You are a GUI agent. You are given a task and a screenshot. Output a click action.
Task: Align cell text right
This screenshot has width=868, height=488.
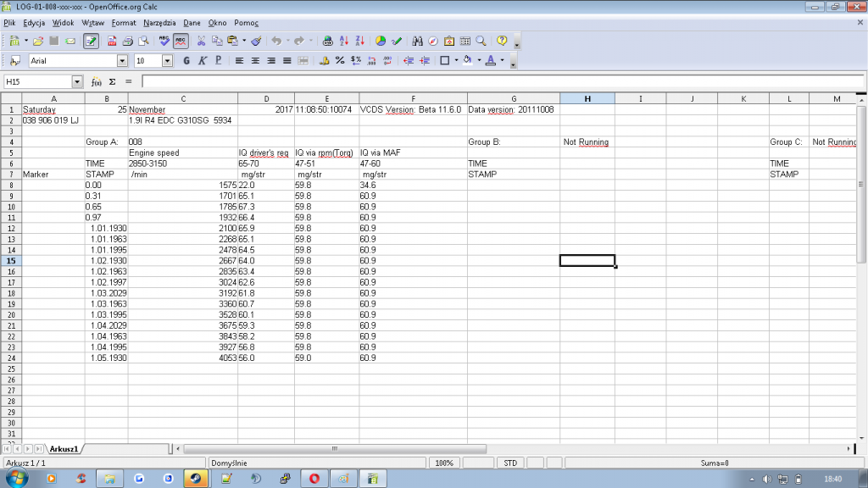coord(271,61)
